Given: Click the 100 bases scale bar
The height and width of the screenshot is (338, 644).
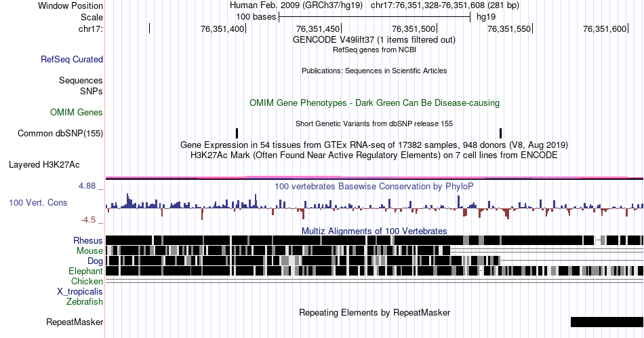Looking at the screenshot, I should click(x=375, y=17).
